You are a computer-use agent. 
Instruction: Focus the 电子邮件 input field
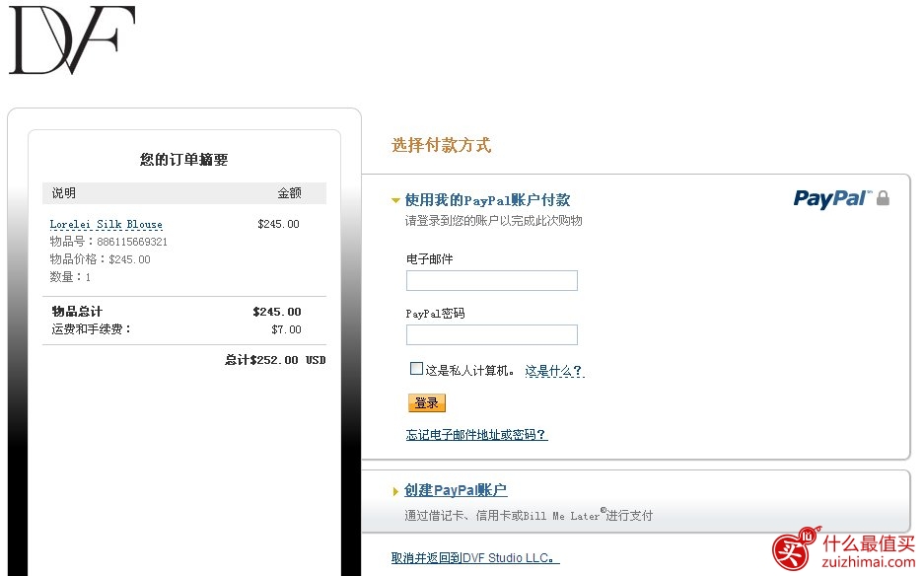[x=491, y=281]
